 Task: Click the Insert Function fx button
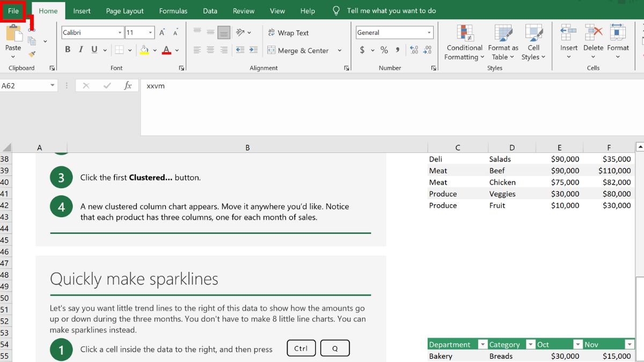128,85
